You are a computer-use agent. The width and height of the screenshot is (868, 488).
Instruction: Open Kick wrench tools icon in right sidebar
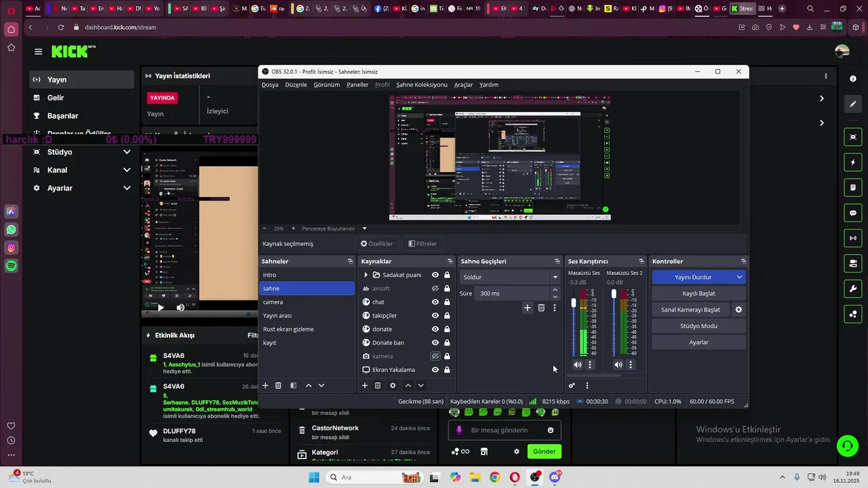[853, 289]
